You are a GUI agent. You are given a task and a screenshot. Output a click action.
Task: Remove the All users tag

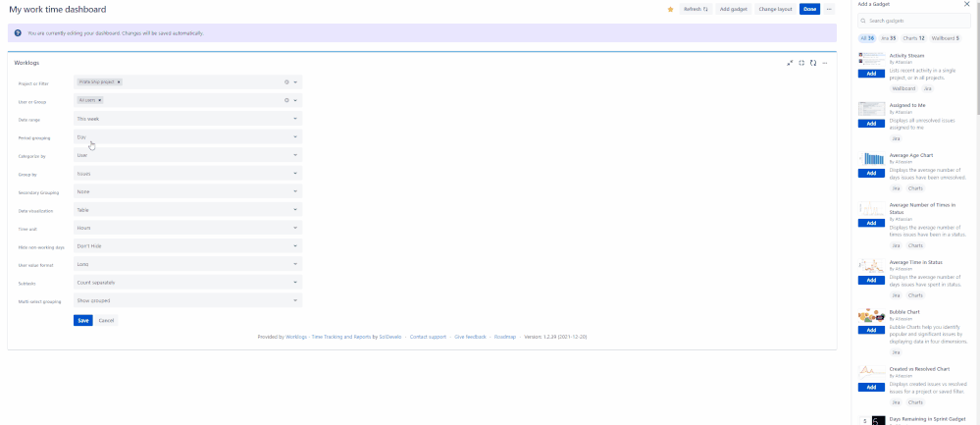[100, 100]
